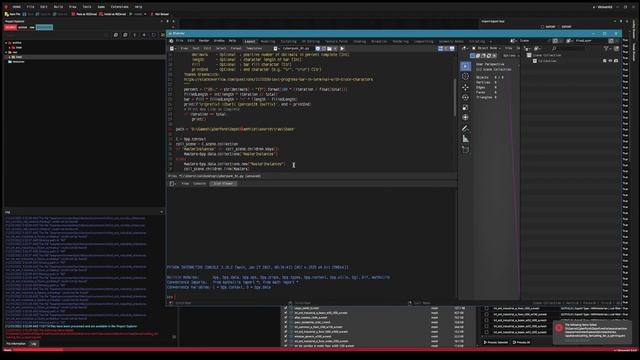
Task: Click the first Project Explorer toolbar icon
Action: (x=116, y=35)
